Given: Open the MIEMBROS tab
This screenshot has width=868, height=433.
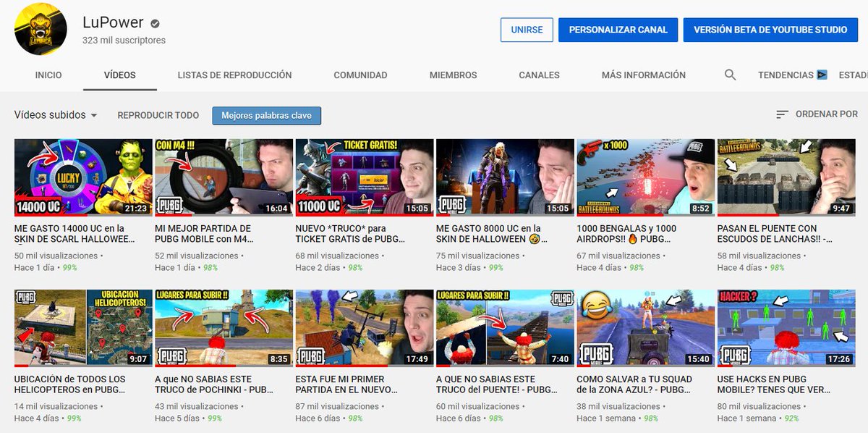Looking at the screenshot, I should pyautogui.click(x=453, y=75).
